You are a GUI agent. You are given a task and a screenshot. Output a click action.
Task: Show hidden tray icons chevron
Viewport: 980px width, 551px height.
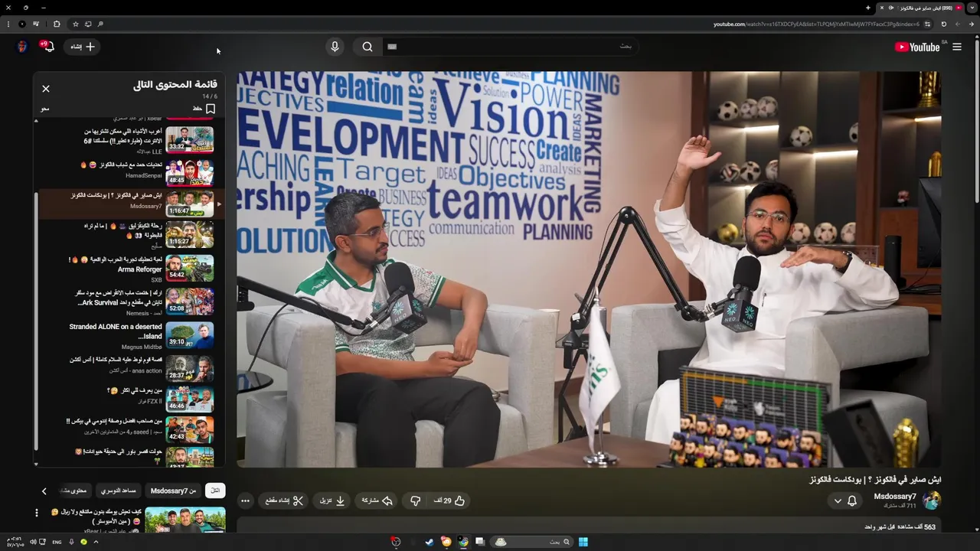point(96,542)
